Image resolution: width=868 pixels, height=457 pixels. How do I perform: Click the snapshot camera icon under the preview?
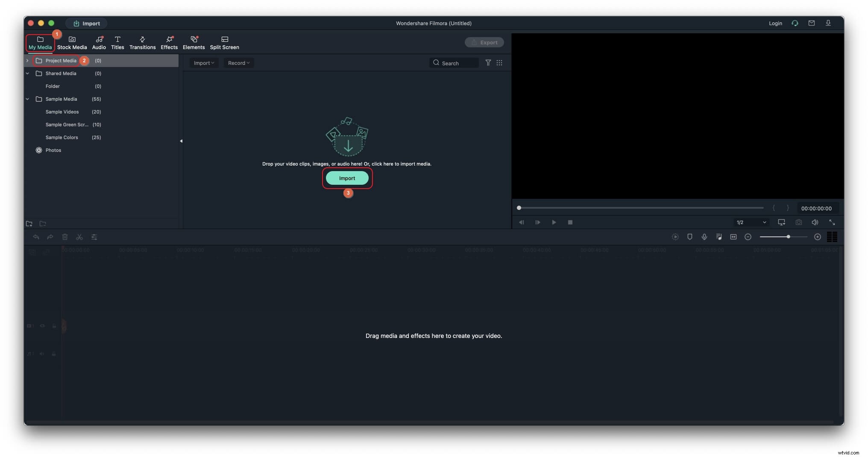click(x=798, y=222)
